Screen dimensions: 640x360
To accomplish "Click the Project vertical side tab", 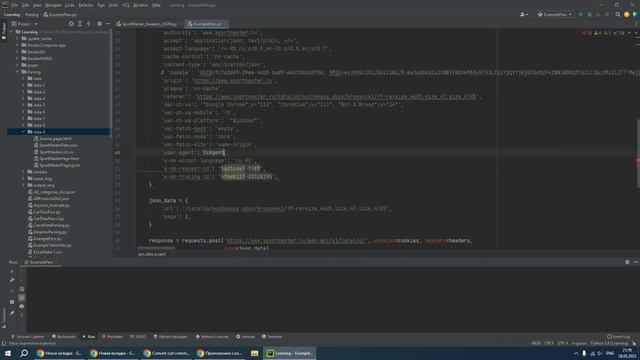I will 4,31.
